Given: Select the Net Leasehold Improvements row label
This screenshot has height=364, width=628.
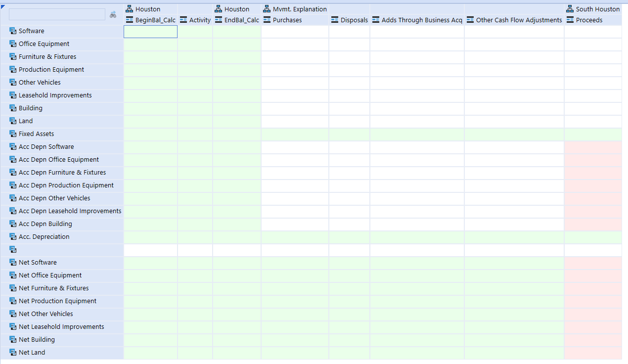Looking at the screenshot, I should pos(61,327).
